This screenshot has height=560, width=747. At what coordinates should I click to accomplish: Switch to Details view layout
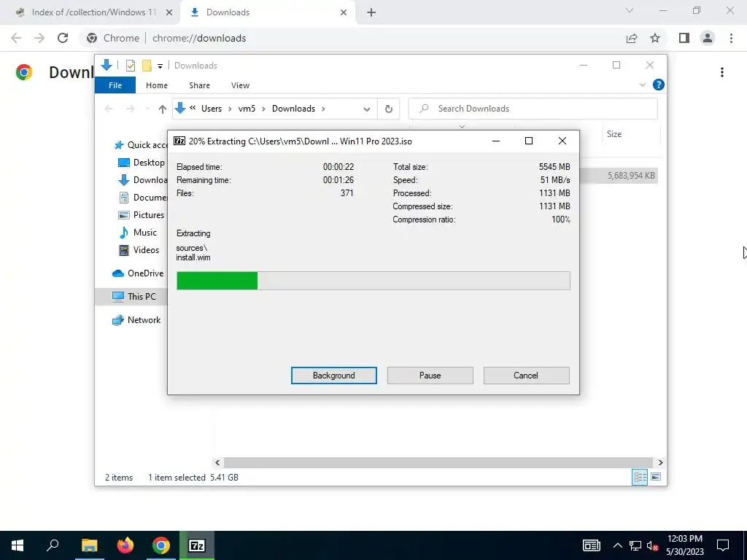point(640,477)
